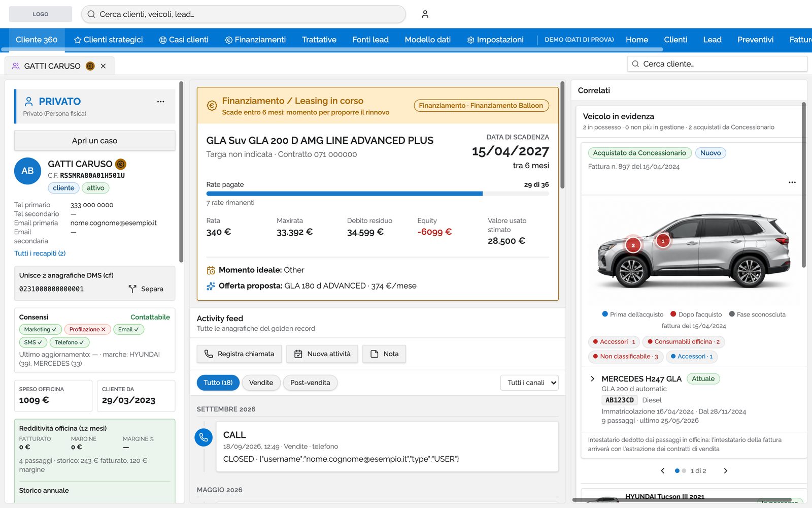Select the Vendite filter pill

click(x=261, y=383)
